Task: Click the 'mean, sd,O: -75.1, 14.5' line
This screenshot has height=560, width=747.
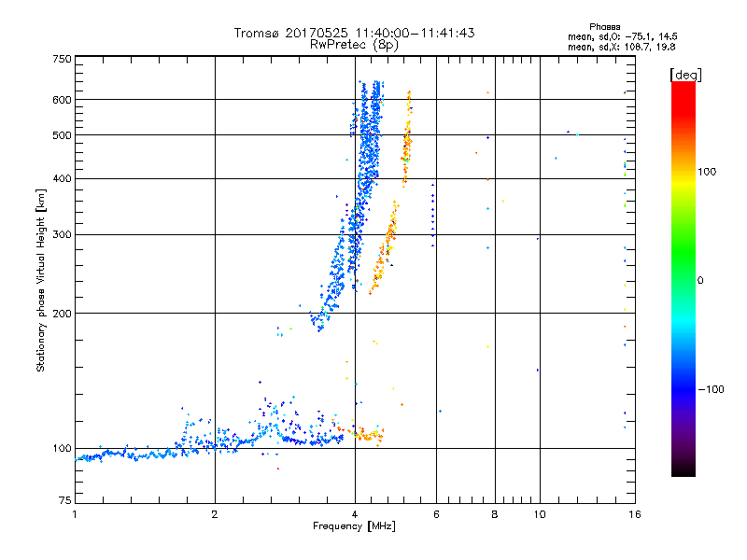Action: 622,36
